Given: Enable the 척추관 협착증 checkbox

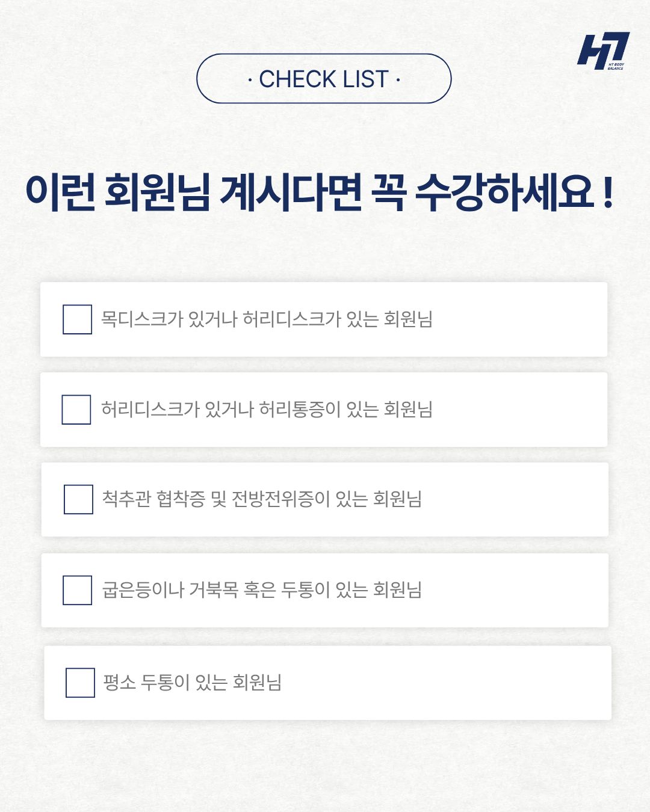Looking at the screenshot, I should point(78,499).
